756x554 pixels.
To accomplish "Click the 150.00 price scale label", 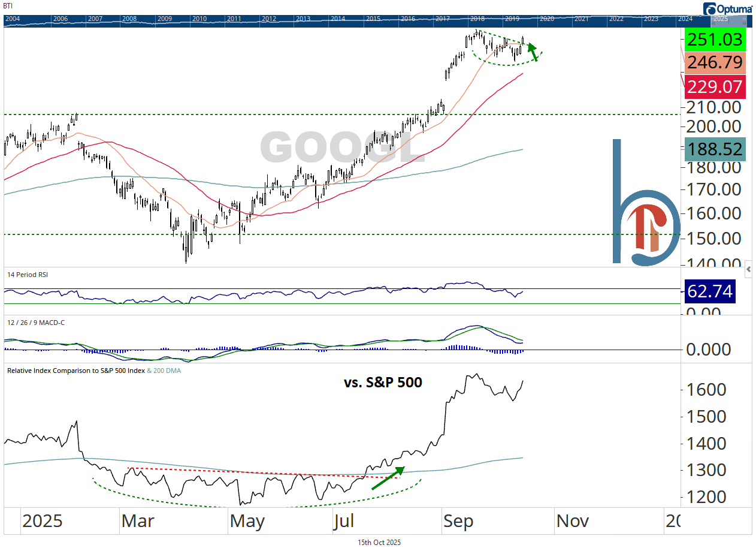I will (x=713, y=239).
